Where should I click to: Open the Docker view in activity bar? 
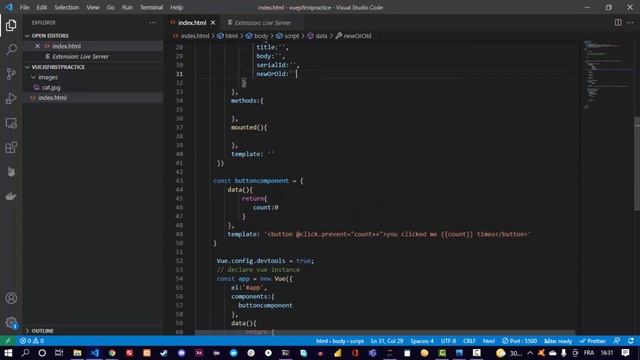[x=11, y=196]
